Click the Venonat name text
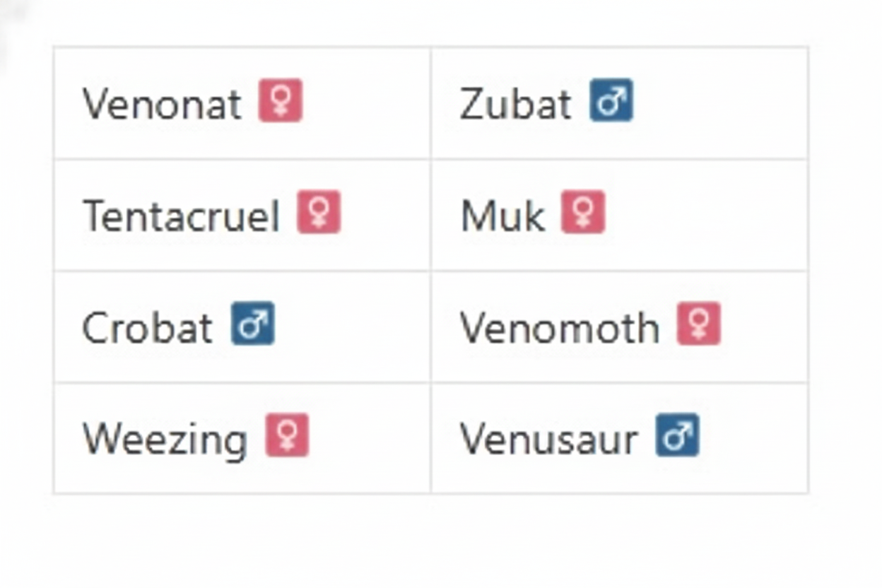This screenshot has width=882, height=588. click(162, 104)
